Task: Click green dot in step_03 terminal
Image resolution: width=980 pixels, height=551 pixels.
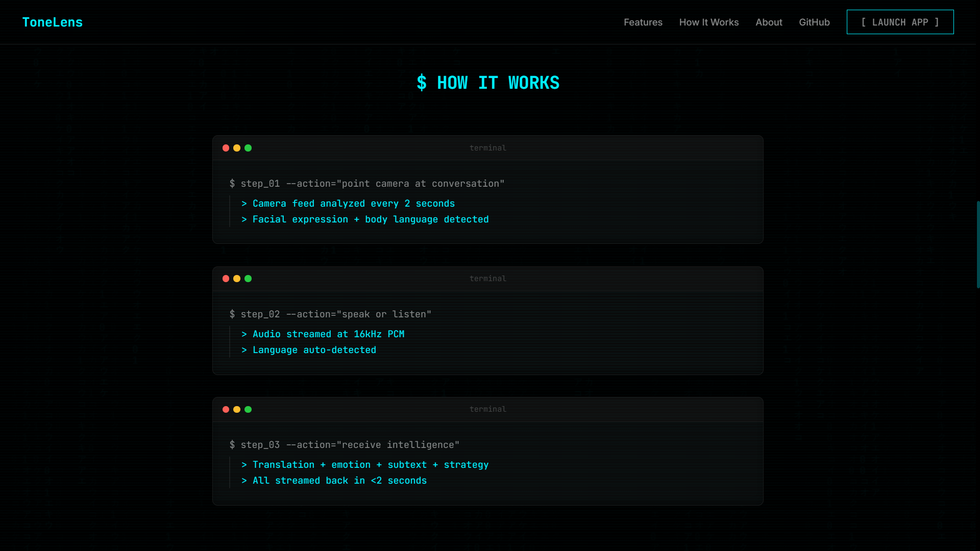Action: 248,409
